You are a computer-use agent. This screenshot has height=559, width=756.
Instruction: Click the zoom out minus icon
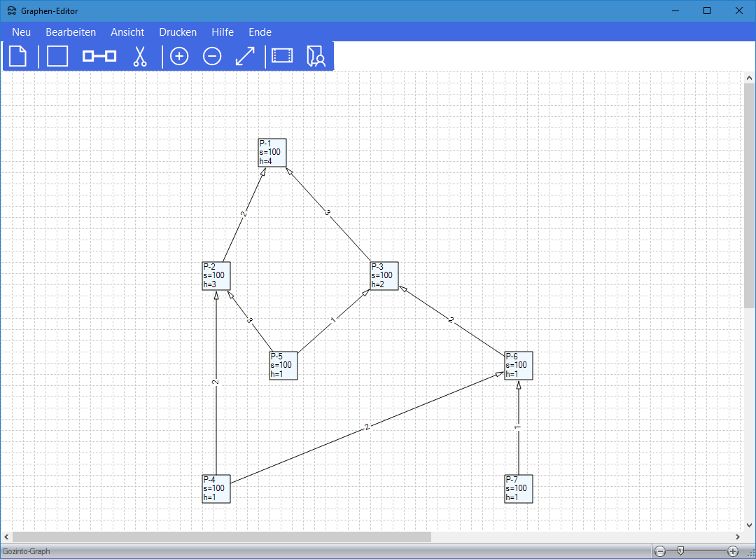212,56
